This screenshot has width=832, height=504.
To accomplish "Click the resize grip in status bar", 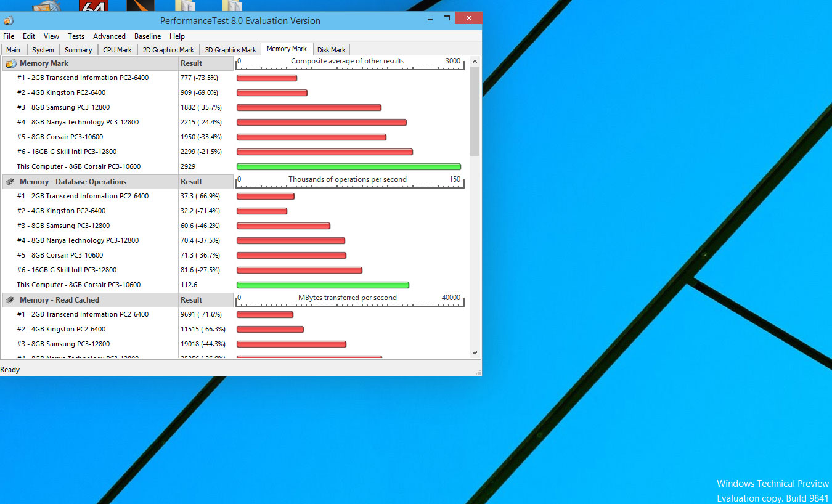I will click(x=478, y=372).
